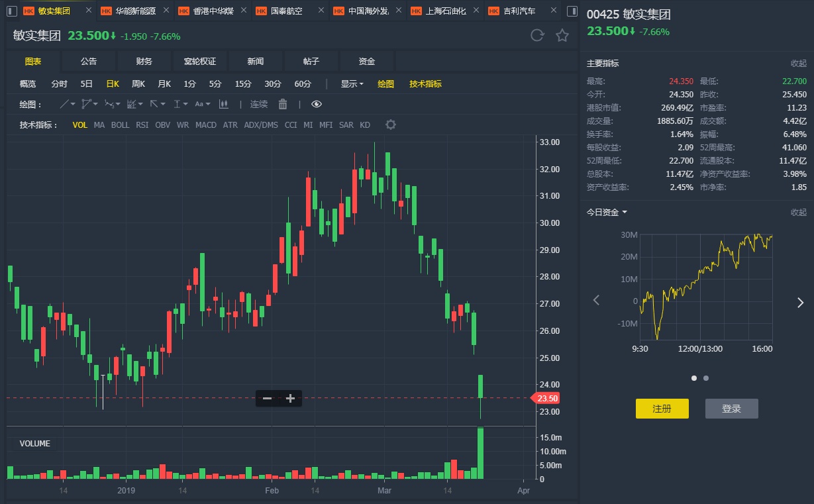Go to next fund chart arrow
814x504 pixels.
799,302
